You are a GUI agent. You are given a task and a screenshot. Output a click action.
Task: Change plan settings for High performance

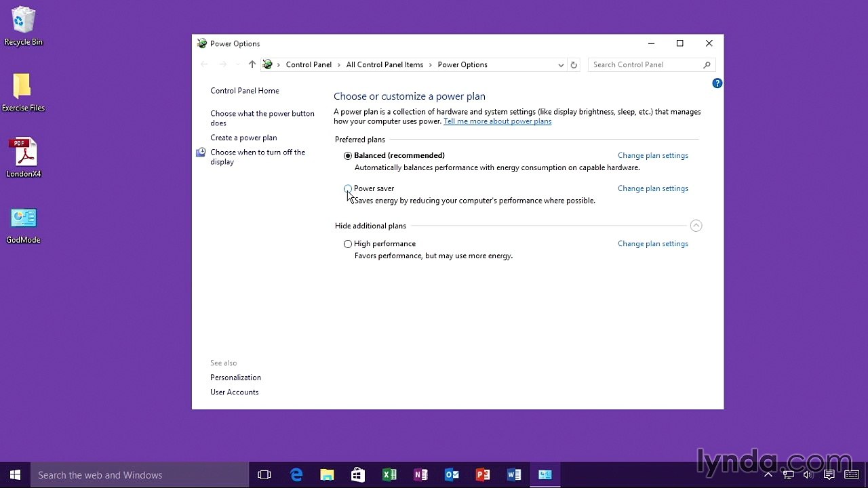pyautogui.click(x=652, y=243)
